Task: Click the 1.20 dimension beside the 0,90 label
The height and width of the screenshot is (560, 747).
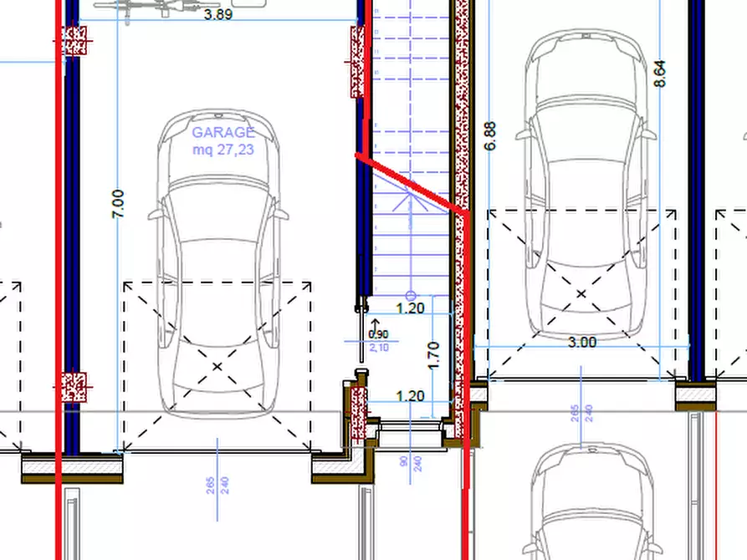Action: [x=410, y=308]
